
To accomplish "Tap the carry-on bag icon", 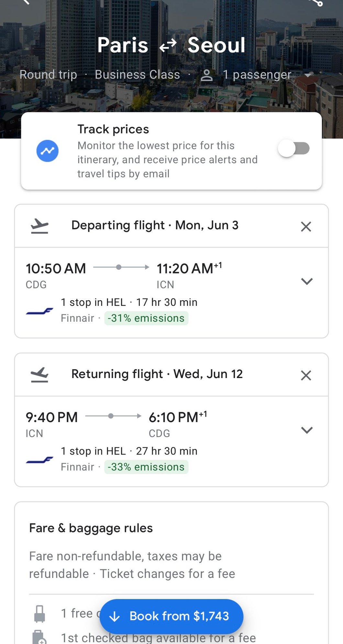I will coord(39,614).
